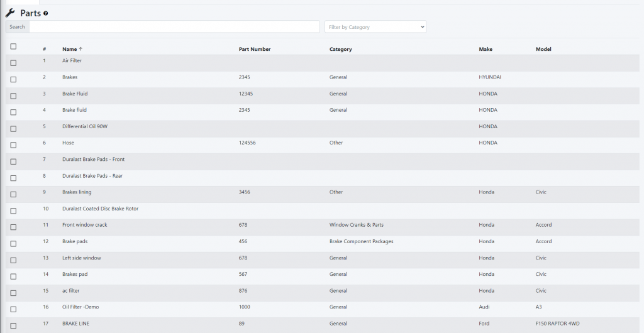Check the box for Hose row
This screenshot has height=333, width=644.
[13, 145]
